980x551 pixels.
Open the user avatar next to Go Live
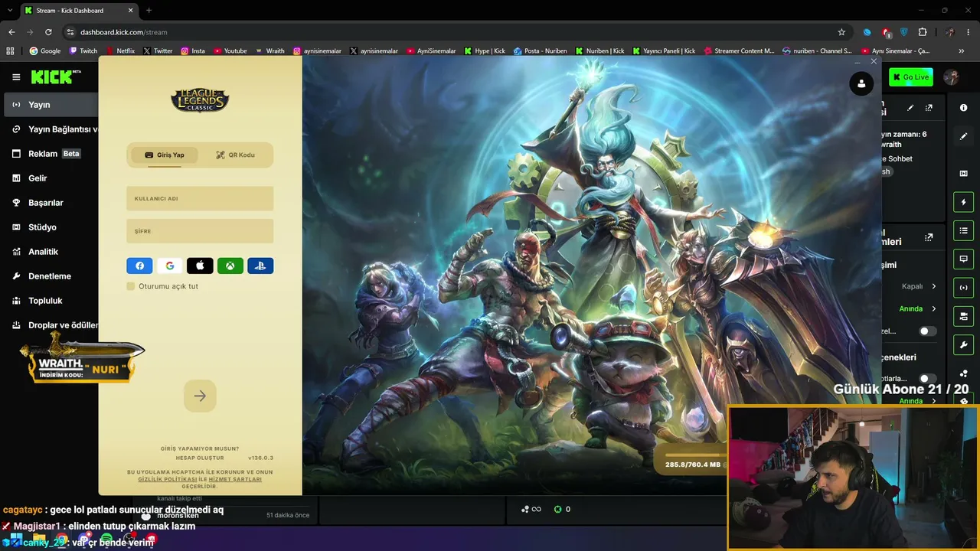[952, 77]
